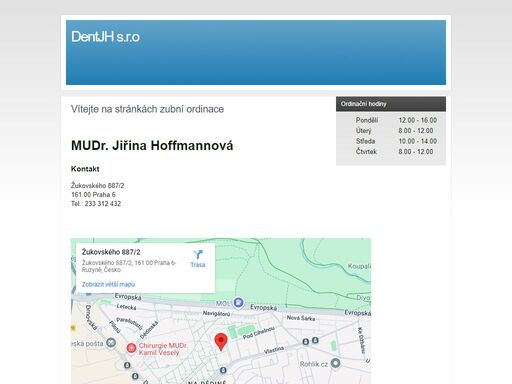The width and height of the screenshot is (512, 384).
Task: Click the MOL gas station marker
Action: 238,303
